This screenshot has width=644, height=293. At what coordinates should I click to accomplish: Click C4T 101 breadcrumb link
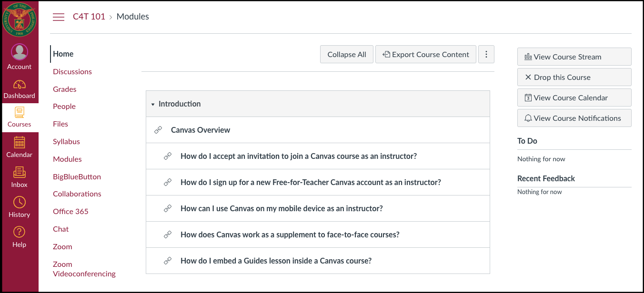coord(89,17)
